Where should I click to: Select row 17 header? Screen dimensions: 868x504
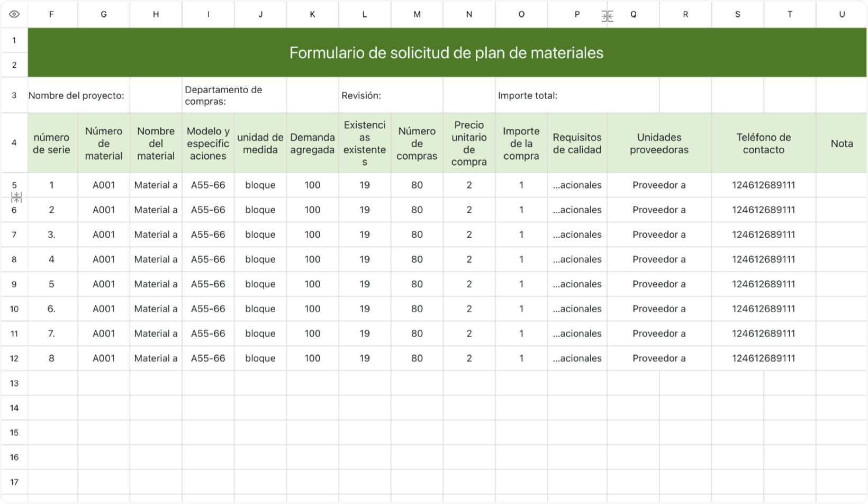[14, 482]
